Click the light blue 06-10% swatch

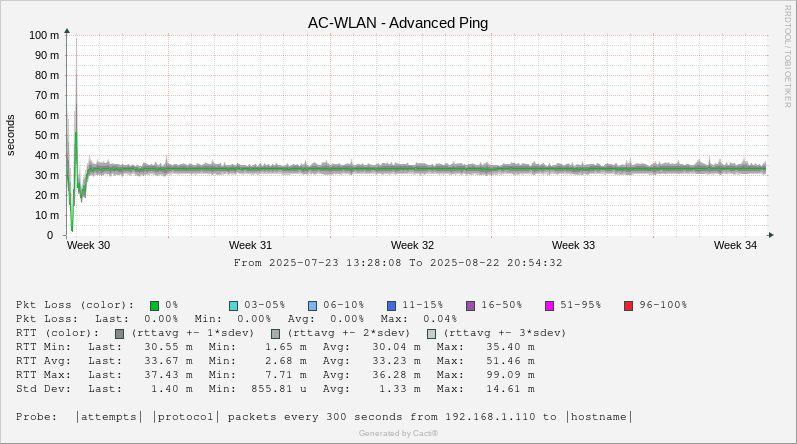point(313,306)
